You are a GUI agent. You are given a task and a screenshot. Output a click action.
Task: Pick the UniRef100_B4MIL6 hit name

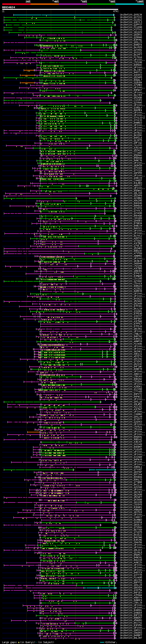(x=131, y=138)
